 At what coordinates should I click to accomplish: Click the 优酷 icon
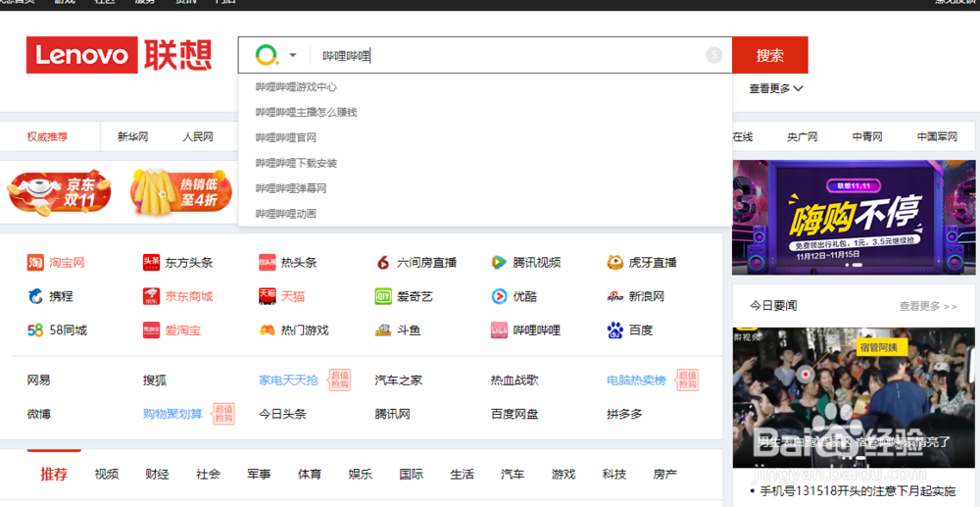pos(499,296)
